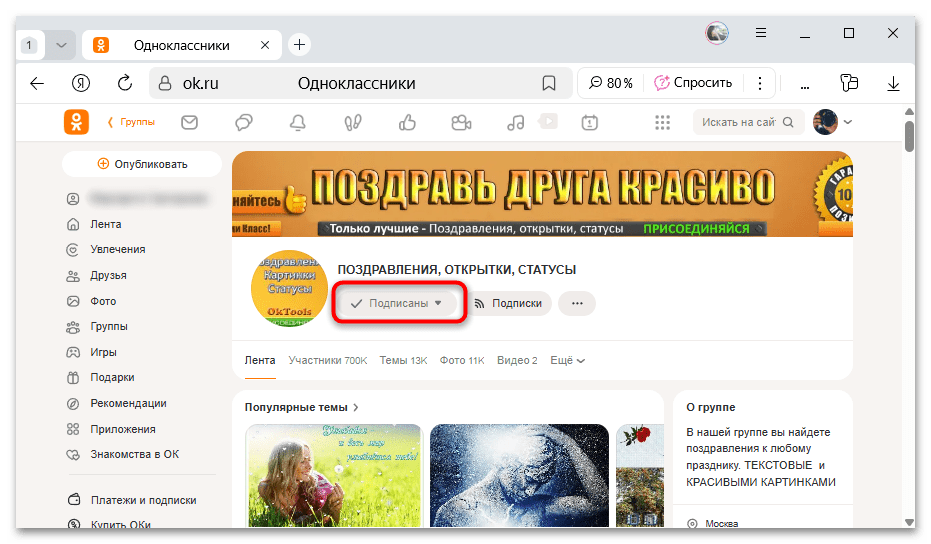Open notifications bell icon
931x544 pixels.
coord(297,122)
